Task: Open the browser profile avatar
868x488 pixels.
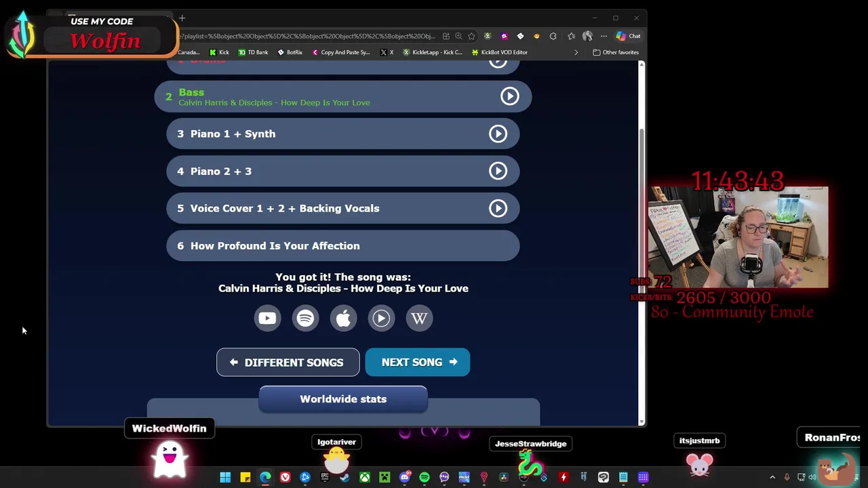Action: point(587,36)
